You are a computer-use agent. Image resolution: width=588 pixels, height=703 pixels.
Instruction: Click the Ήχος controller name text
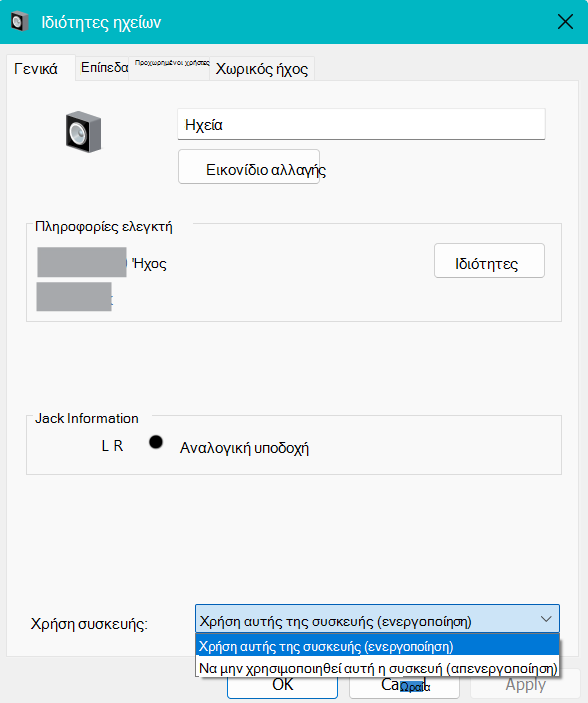point(149,264)
